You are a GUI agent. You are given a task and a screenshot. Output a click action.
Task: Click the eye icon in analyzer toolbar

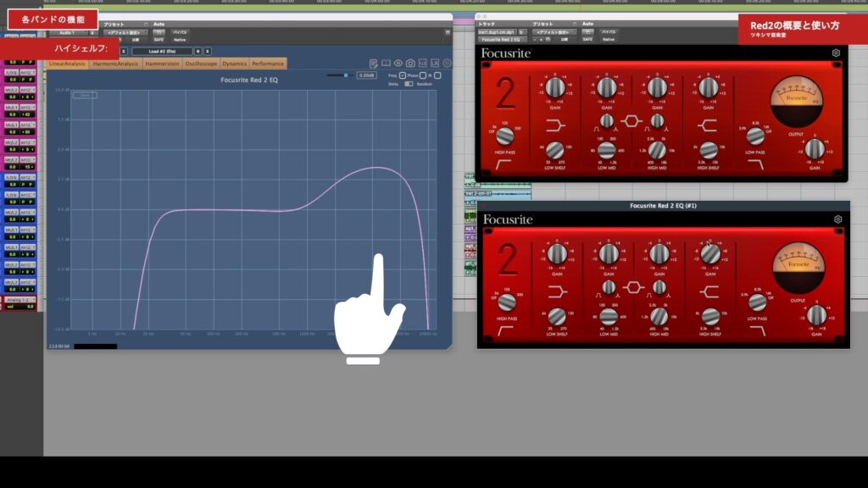point(398,64)
